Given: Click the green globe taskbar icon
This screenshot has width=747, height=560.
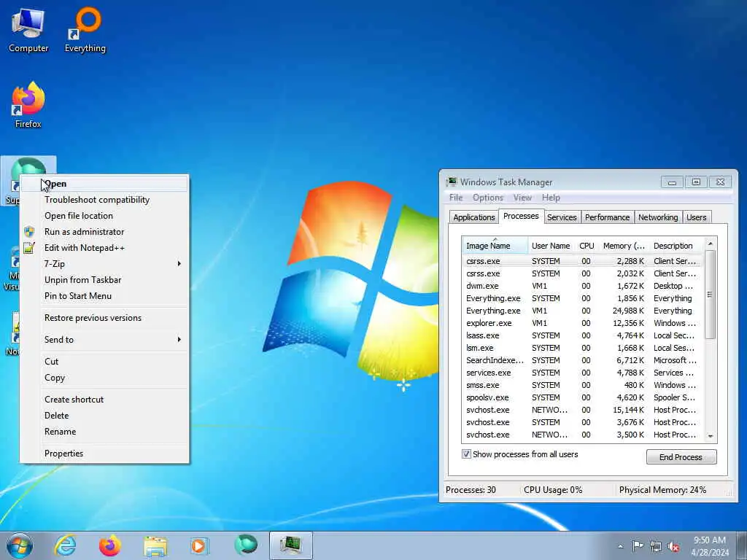Looking at the screenshot, I should [246, 545].
